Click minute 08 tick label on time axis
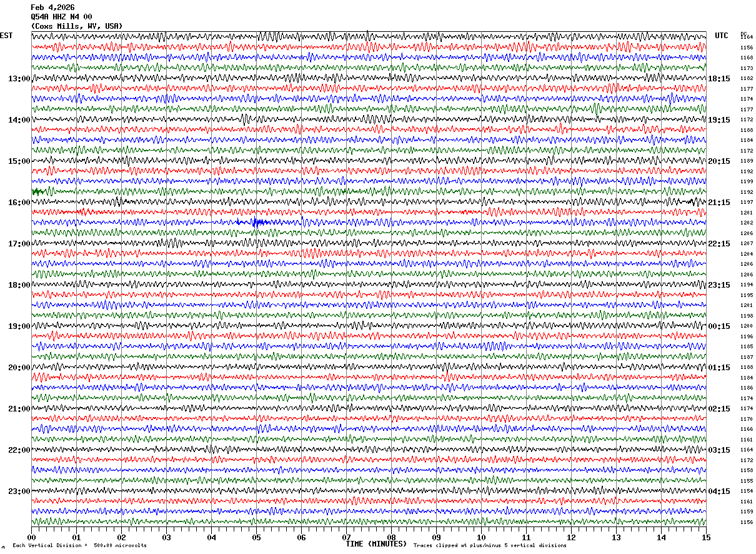Viewport: 756px width, 554px height. (x=391, y=537)
